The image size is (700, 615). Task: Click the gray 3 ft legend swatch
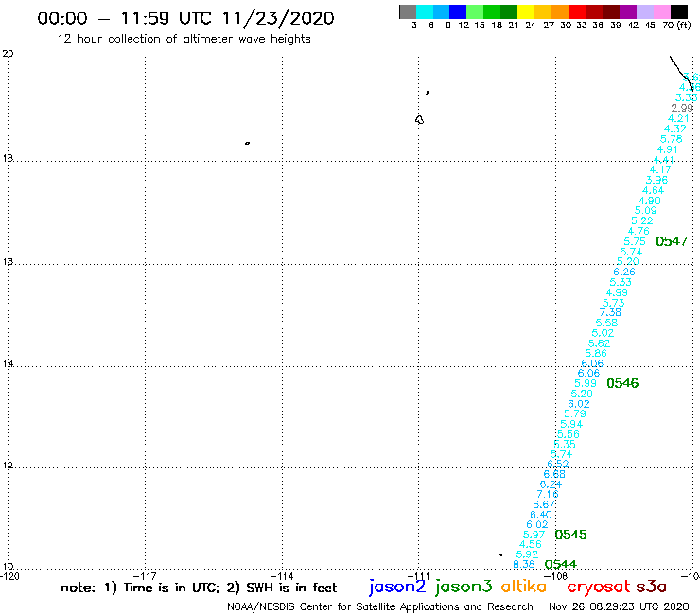408,11
